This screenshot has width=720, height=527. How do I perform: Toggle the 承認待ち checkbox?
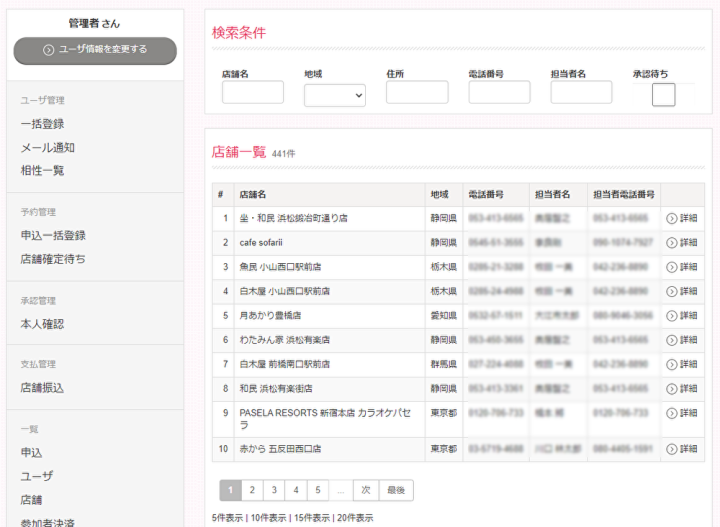click(x=663, y=95)
